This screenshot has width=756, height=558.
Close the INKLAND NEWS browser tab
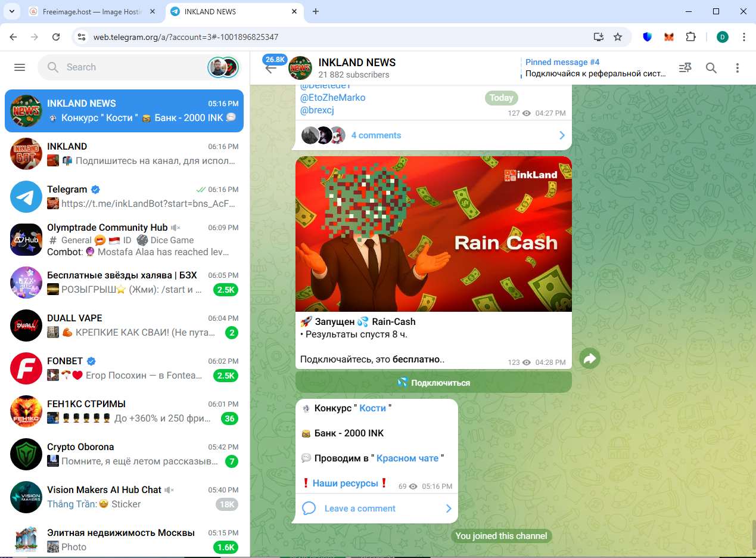point(294,11)
